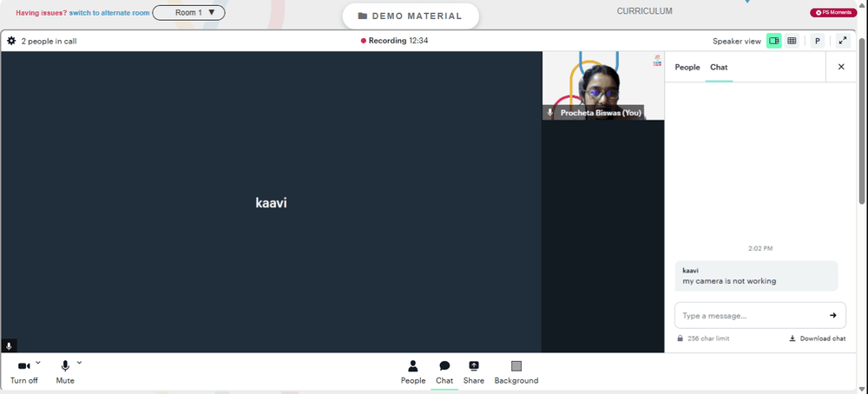The image size is (868, 394).
Task: Open call settings gear icon
Action: (x=11, y=41)
